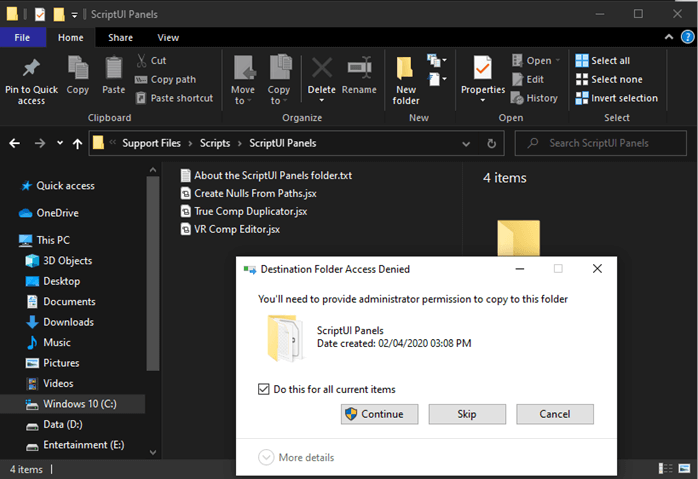Open recent locations dropdown arrow

click(60, 143)
